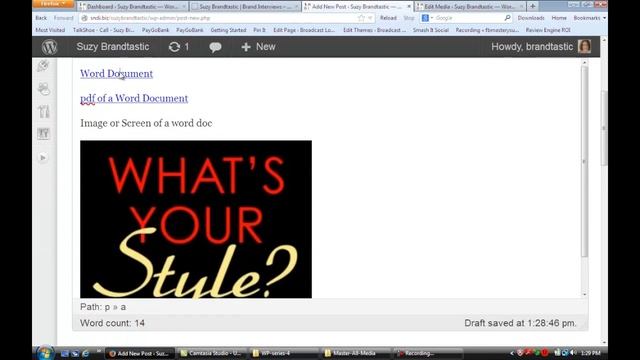Open the Downloads toolbar button
This screenshot has height=360, width=640.
(x=531, y=18)
